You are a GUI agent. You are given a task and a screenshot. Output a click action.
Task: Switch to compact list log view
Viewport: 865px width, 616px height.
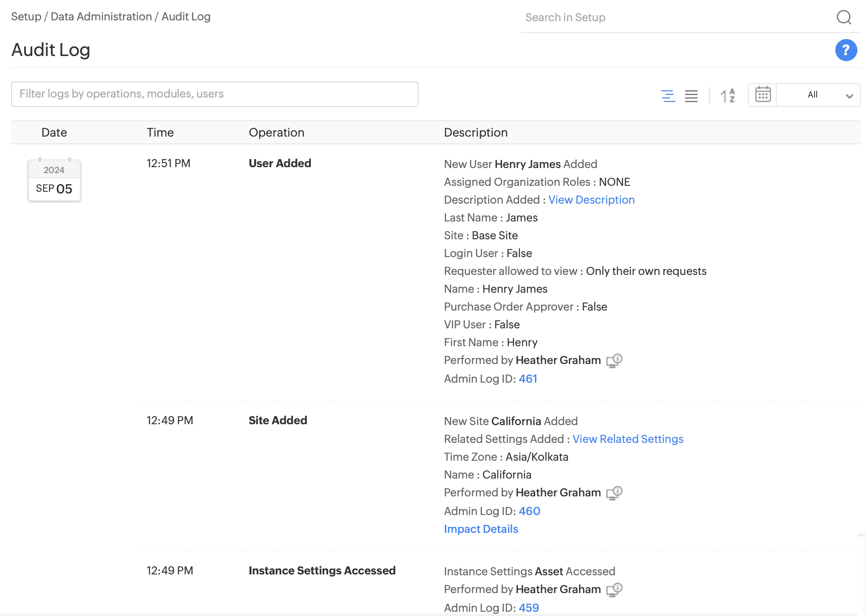[691, 95]
